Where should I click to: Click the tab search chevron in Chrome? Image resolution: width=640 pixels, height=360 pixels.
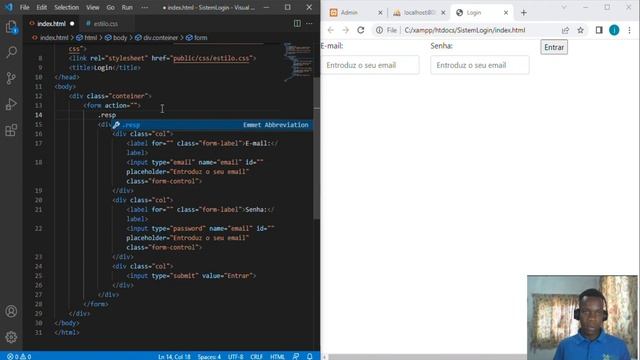564,7
